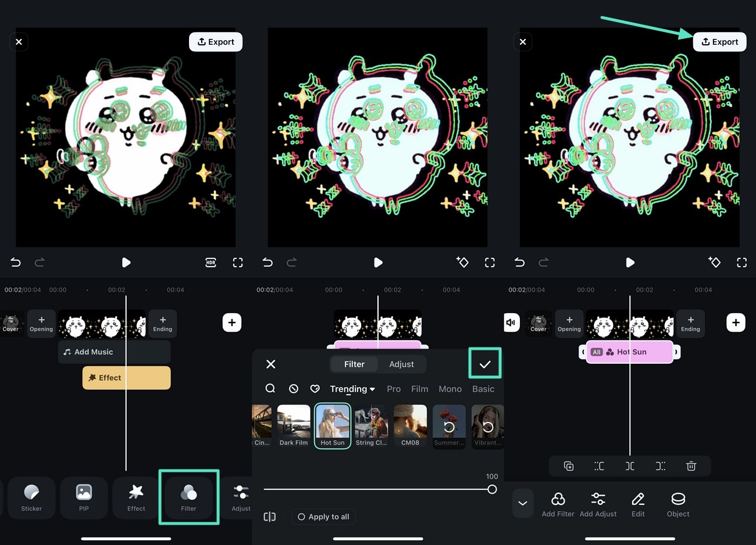Choose the String Cl... filter thumbnail
This screenshot has width=756, height=545.
[371, 426]
